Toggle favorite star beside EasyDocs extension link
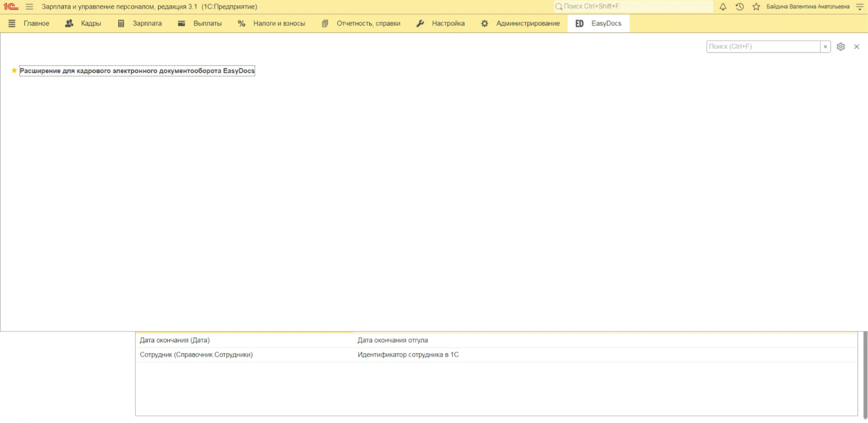 [x=14, y=71]
